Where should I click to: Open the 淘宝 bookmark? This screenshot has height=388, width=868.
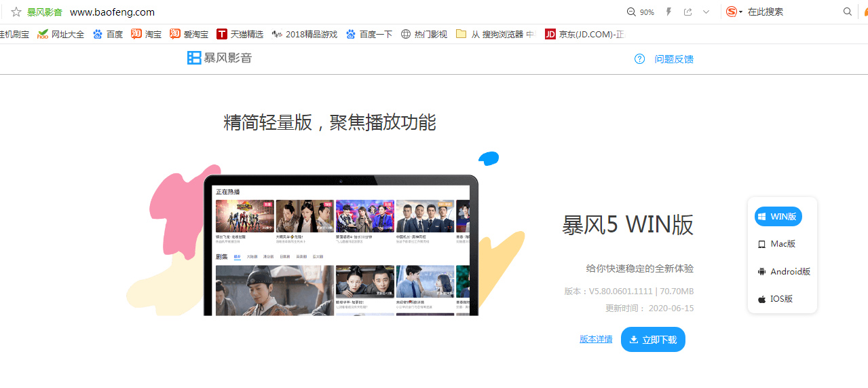(x=146, y=34)
